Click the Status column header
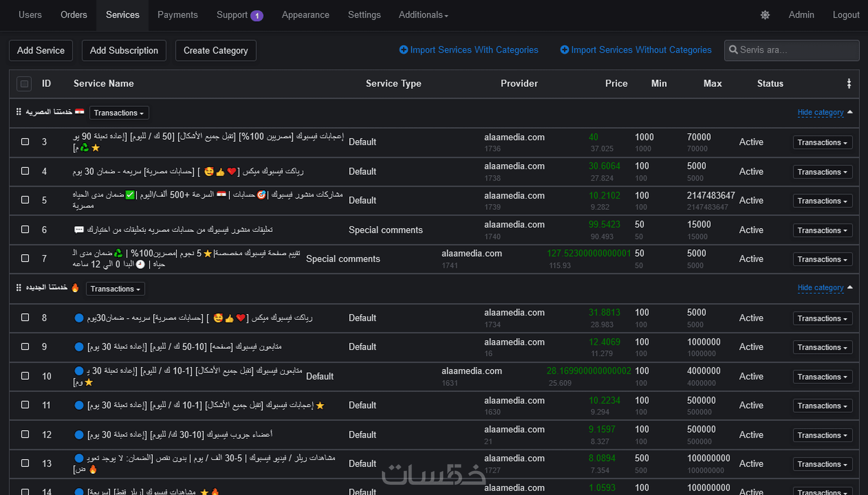868x495 pixels. coord(770,83)
